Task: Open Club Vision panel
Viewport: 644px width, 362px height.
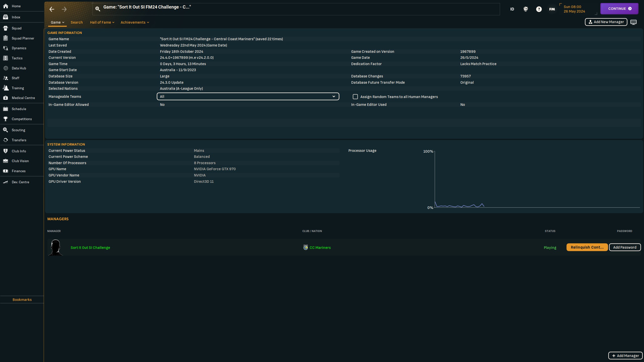Action: (20, 161)
